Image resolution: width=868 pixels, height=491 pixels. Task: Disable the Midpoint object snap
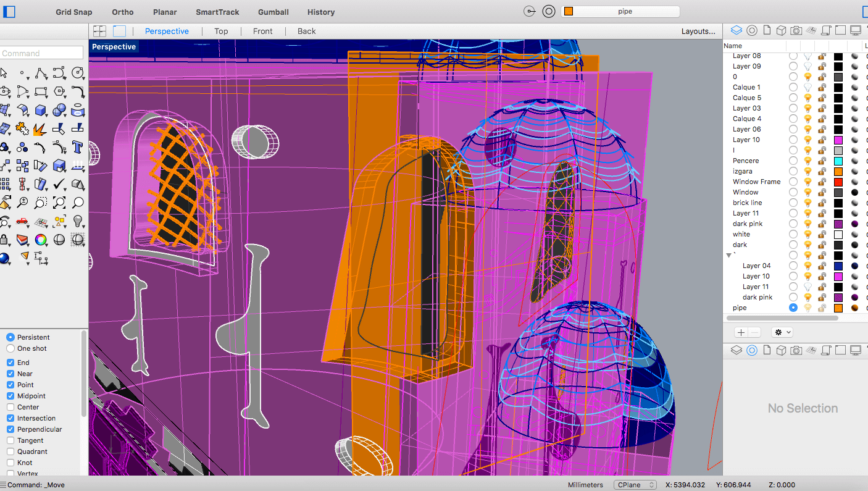(x=10, y=396)
